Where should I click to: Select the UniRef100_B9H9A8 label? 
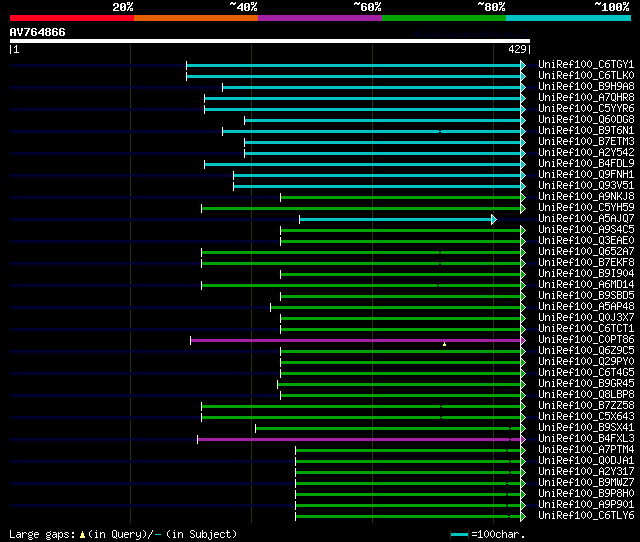click(586, 87)
